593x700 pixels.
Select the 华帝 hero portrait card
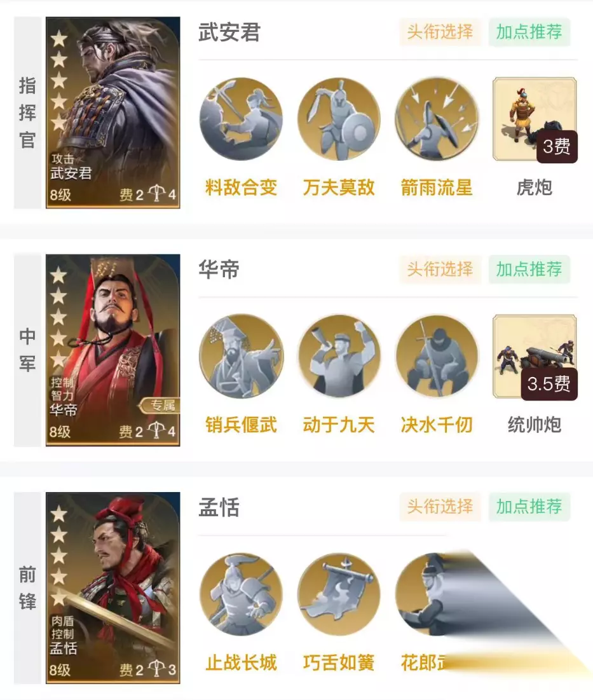[113, 350]
